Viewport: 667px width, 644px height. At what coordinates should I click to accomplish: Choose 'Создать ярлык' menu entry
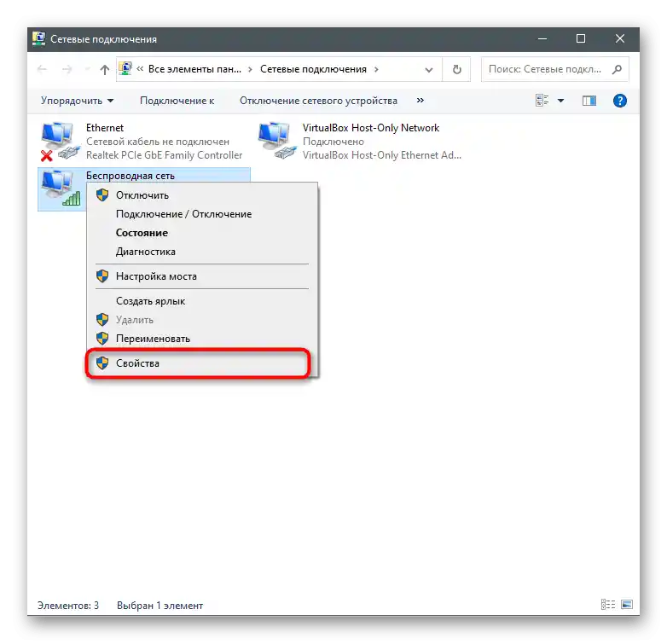click(x=202, y=301)
